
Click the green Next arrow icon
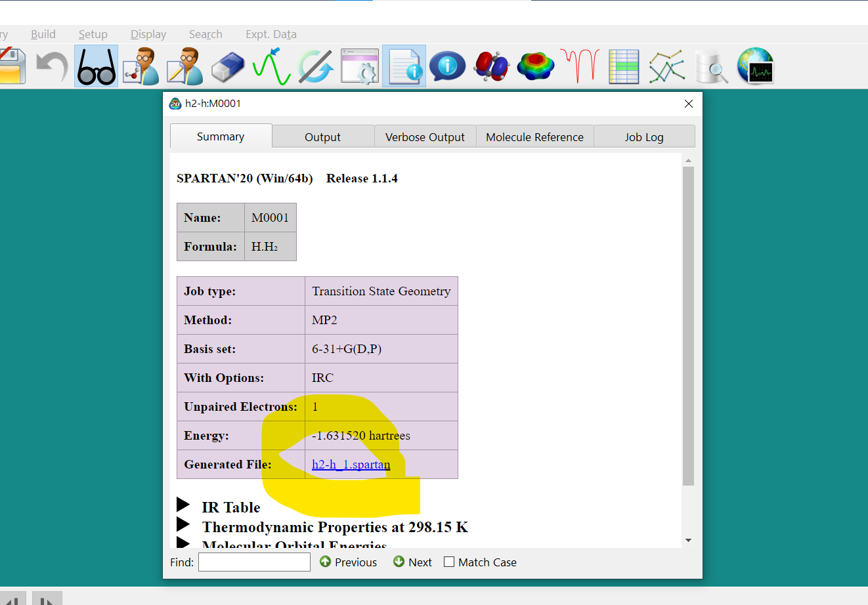click(x=399, y=562)
